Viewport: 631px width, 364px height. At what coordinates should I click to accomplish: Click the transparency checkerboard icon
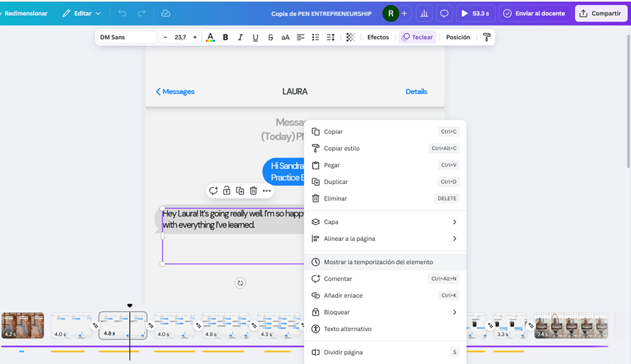tap(350, 37)
